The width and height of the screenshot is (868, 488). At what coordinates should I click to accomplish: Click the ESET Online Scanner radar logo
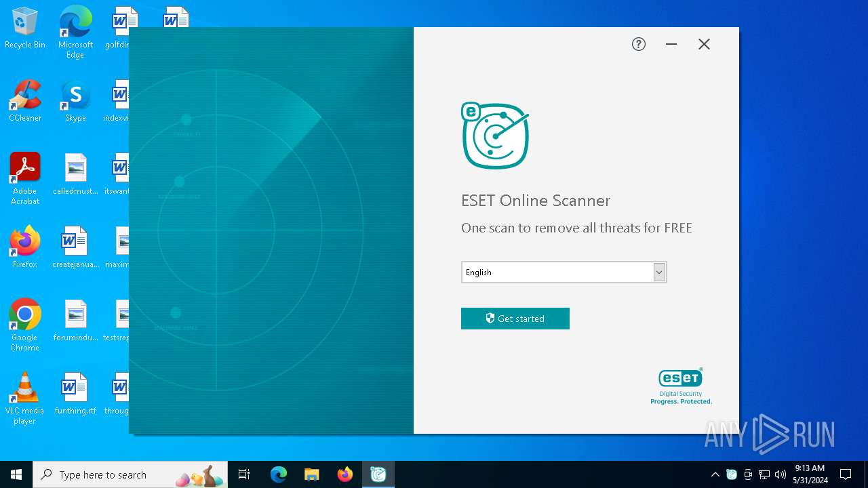(x=495, y=136)
